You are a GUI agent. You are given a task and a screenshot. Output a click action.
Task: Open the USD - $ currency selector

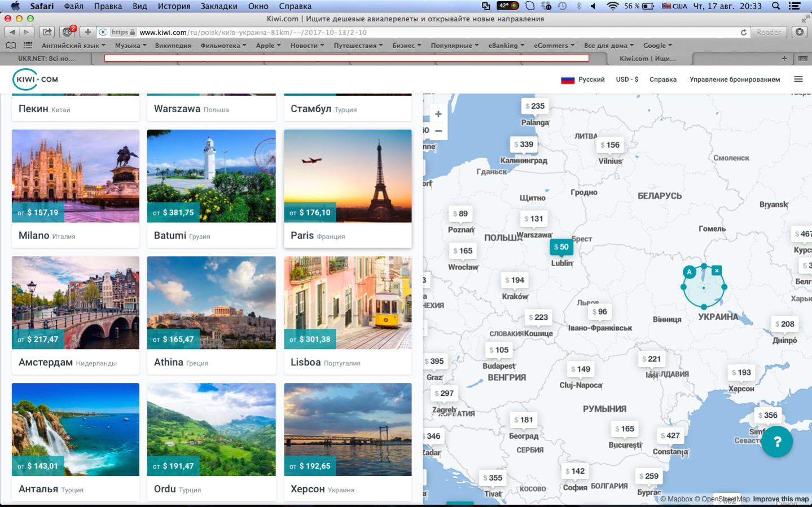click(627, 80)
